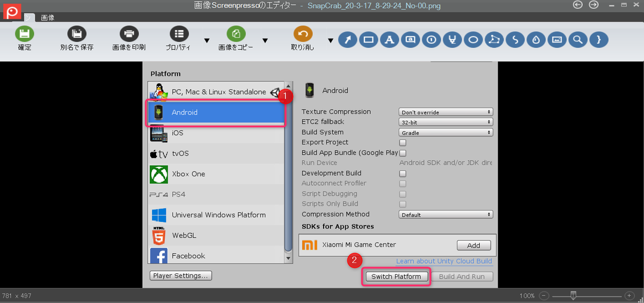Select the text 'A' tool

(x=390, y=39)
